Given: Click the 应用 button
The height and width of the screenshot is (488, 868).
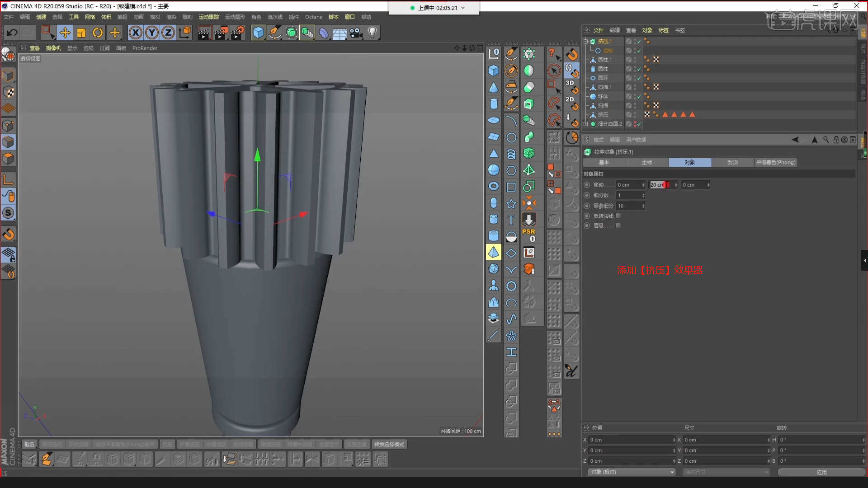Looking at the screenshot, I should (821, 472).
